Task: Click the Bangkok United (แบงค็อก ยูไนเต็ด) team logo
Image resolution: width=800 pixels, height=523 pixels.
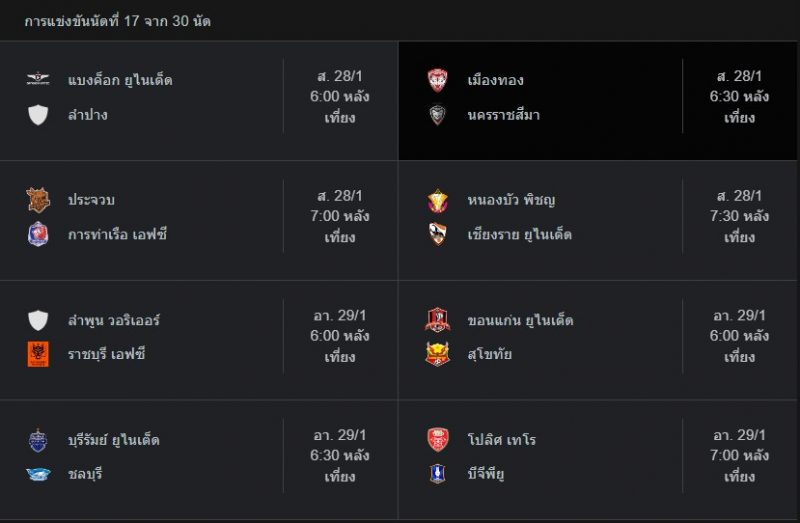Action: [x=38, y=79]
